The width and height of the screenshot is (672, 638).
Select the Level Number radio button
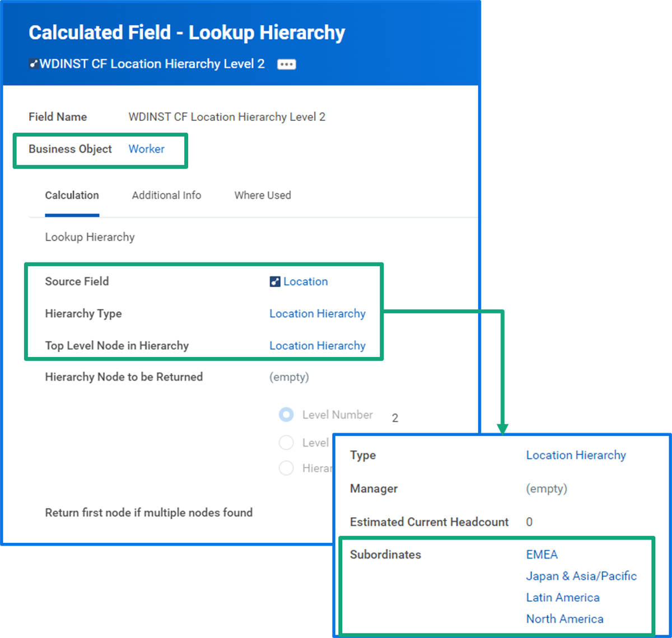click(x=286, y=415)
